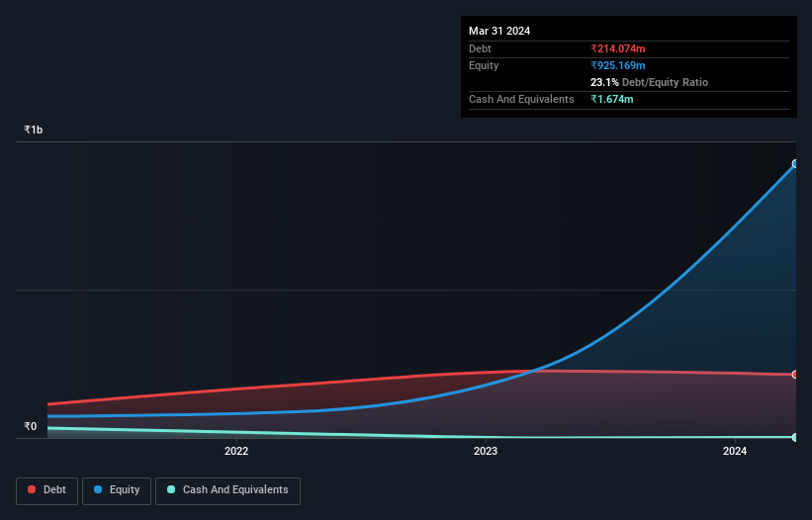Click the Debt endpoint marker at Mar 2024
The width and height of the screenshot is (812, 520).
(795, 374)
